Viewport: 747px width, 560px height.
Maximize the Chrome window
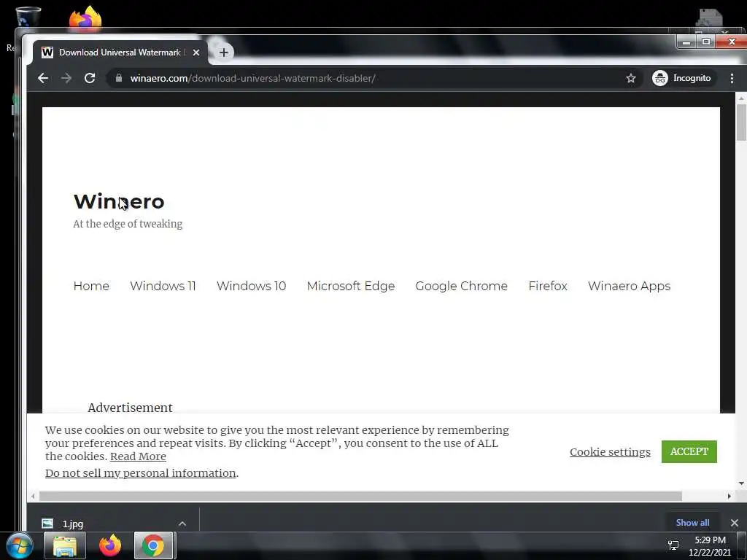pos(706,42)
